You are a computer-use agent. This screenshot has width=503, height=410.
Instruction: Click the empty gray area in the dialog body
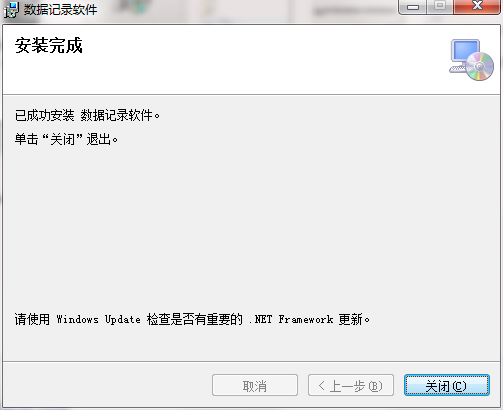pyautogui.click(x=250, y=227)
